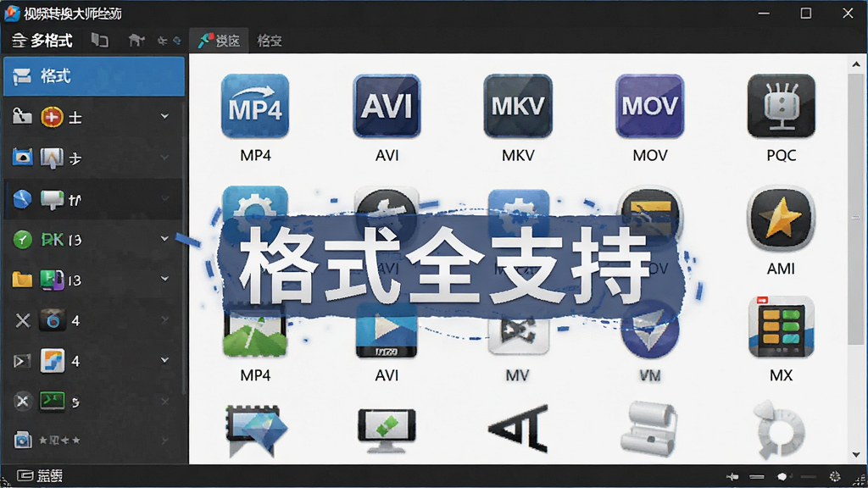The width and height of the screenshot is (868, 488).
Task: Open the MX colored grid icon
Action: pyautogui.click(x=781, y=327)
